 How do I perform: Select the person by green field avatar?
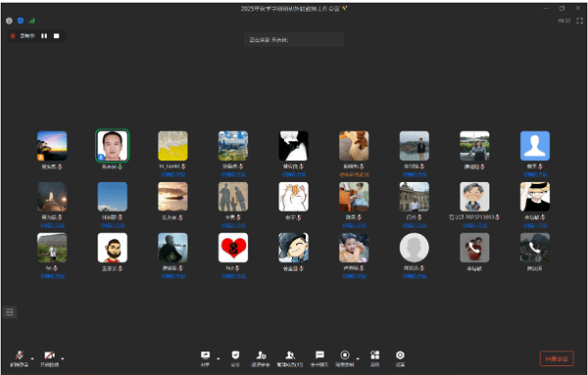pyautogui.click(x=52, y=248)
